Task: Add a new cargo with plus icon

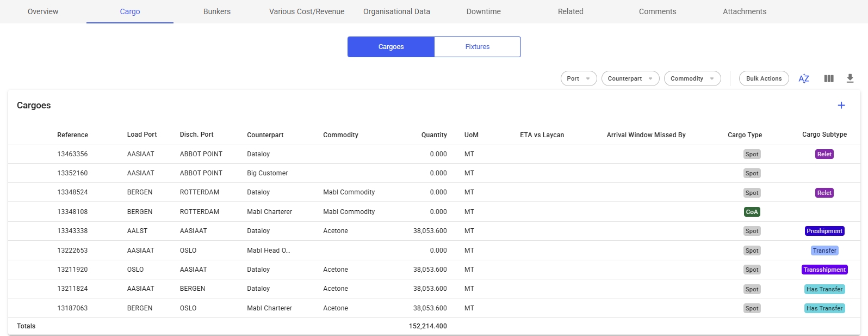Action: click(841, 105)
